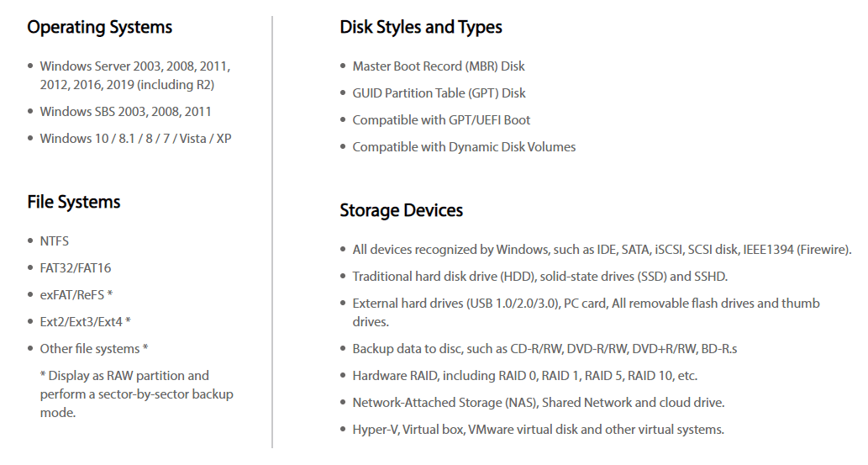Click the Operating Systems heading
This screenshot has width=868, height=465.
pos(99,27)
